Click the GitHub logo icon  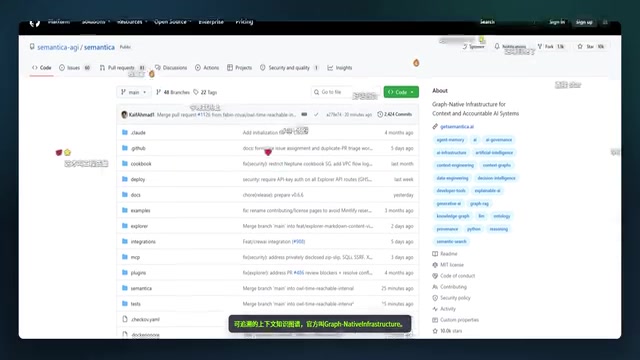tap(35, 23)
